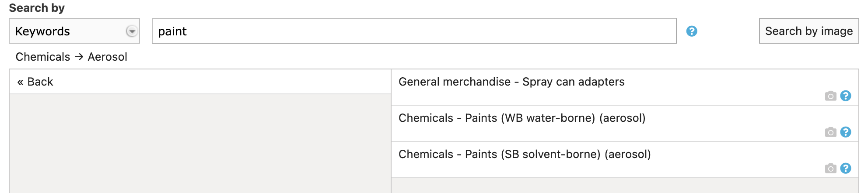This screenshot has width=868, height=193.
Task: Click the round arrow in Keywords combo box
Action: coord(132,31)
